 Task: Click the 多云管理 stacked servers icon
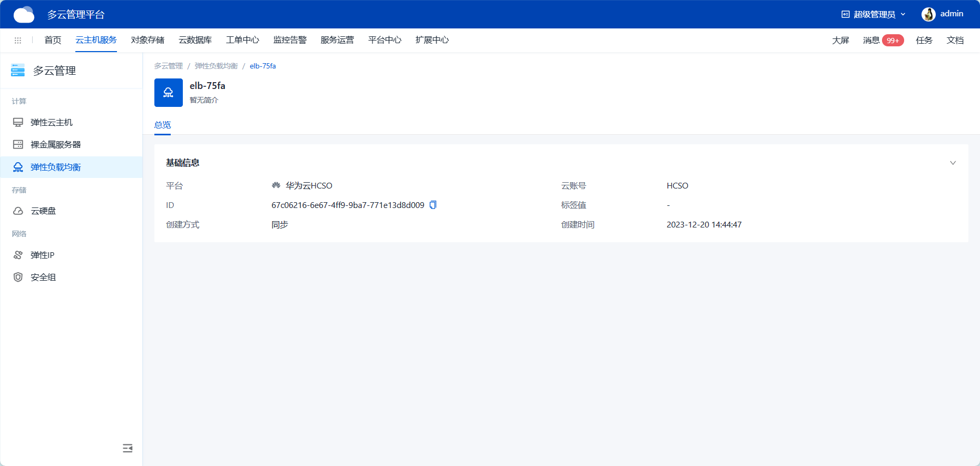[x=18, y=70]
